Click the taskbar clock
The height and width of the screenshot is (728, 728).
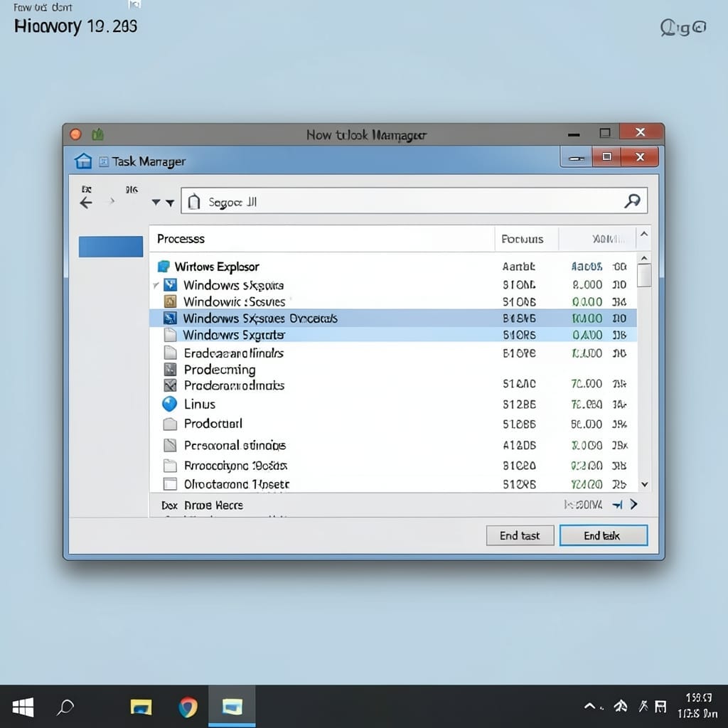[697, 705]
